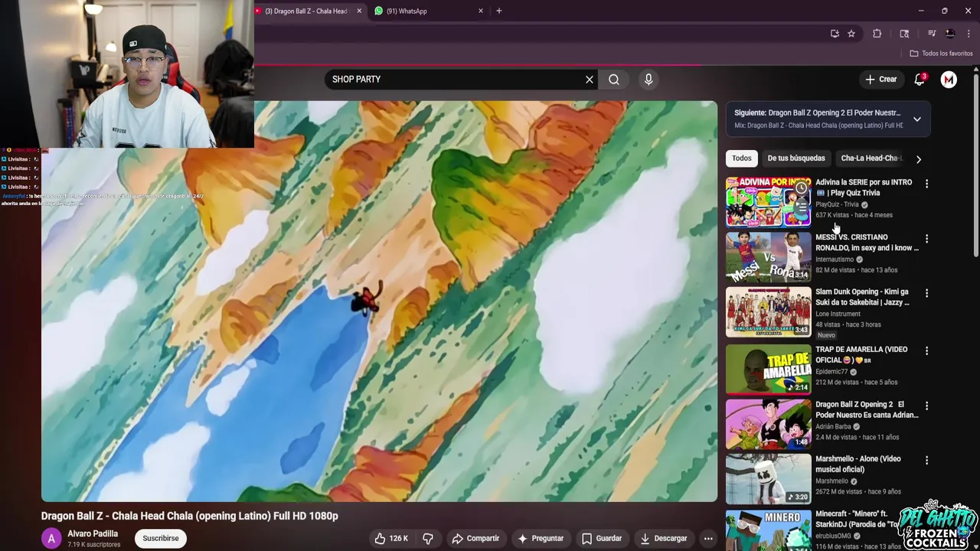Click the Adrián Barba channel name

pos(833,427)
